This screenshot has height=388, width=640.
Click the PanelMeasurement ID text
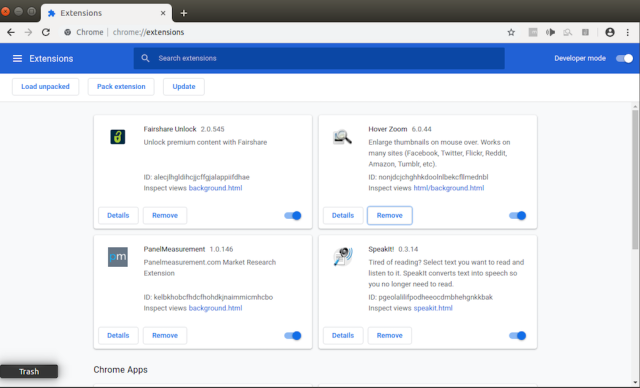coord(208,297)
